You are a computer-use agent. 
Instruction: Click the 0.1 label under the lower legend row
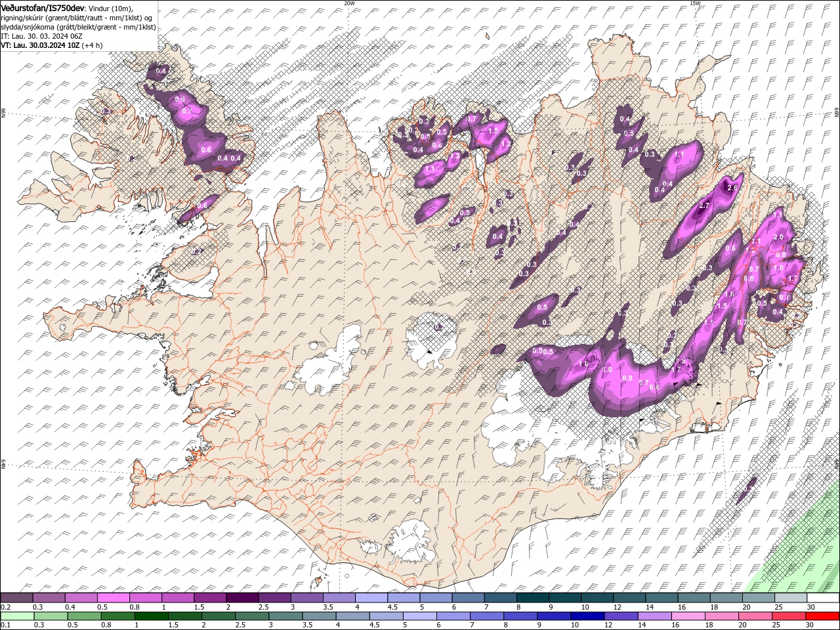coord(5,625)
